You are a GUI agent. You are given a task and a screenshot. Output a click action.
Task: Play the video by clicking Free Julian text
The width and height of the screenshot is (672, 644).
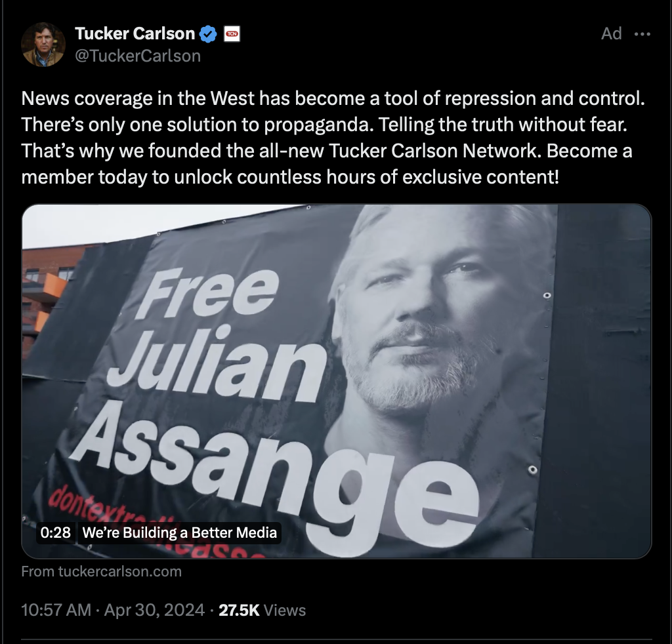click(x=215, y=334)
